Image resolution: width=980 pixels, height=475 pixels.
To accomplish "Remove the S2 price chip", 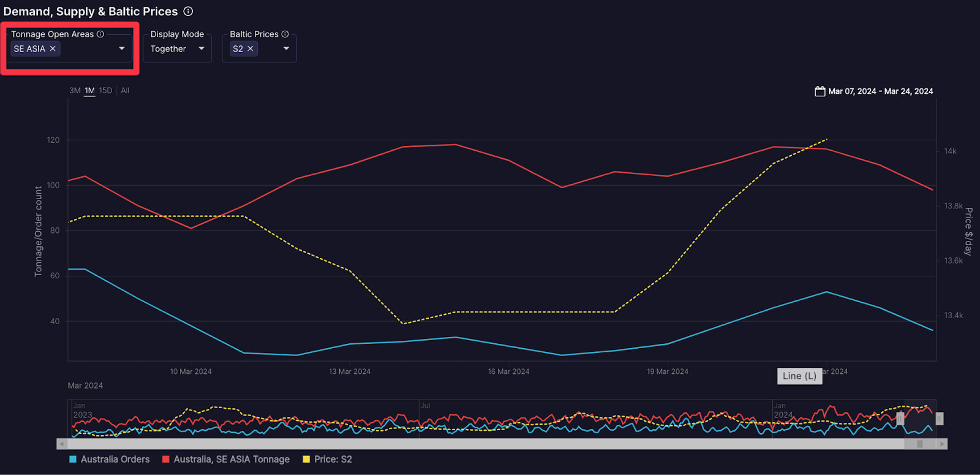I will pos(251,49).
